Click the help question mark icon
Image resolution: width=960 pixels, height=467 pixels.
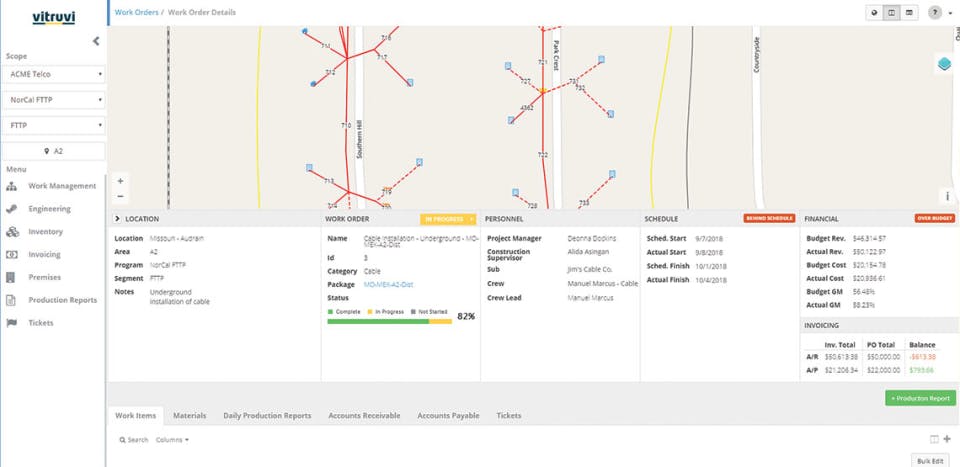coord(935,13)
